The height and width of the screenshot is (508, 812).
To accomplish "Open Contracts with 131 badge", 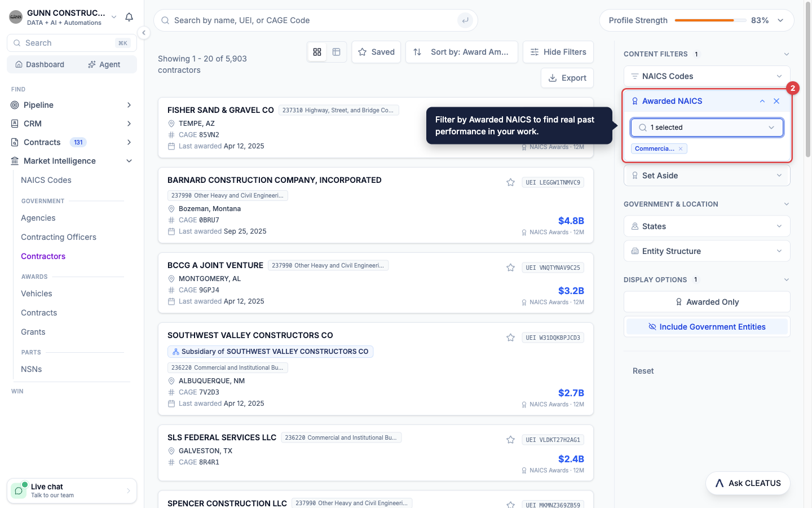I will (x=72, y=142).
